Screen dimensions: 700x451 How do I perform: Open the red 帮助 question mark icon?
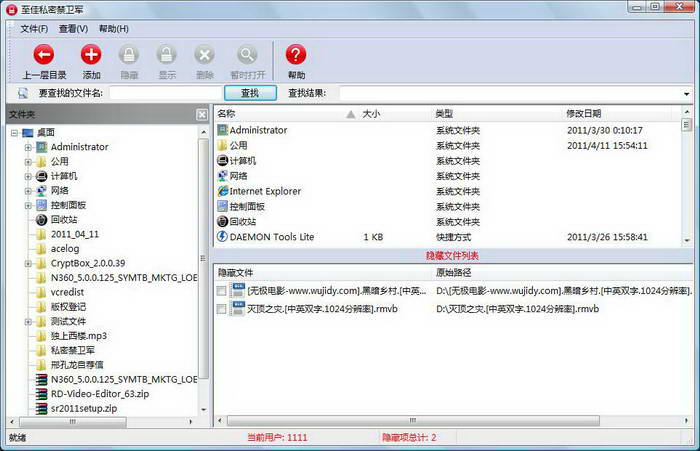point(296,55)
